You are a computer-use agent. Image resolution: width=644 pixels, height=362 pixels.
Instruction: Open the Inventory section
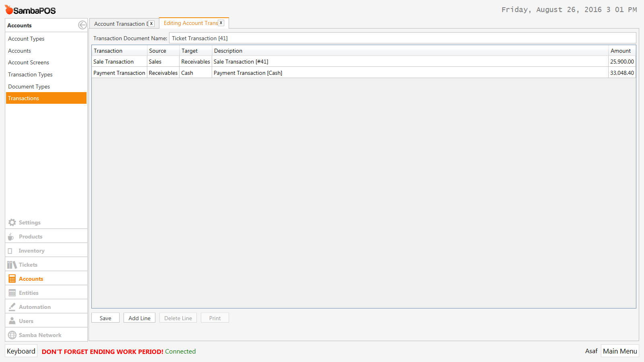click(46, 251)
